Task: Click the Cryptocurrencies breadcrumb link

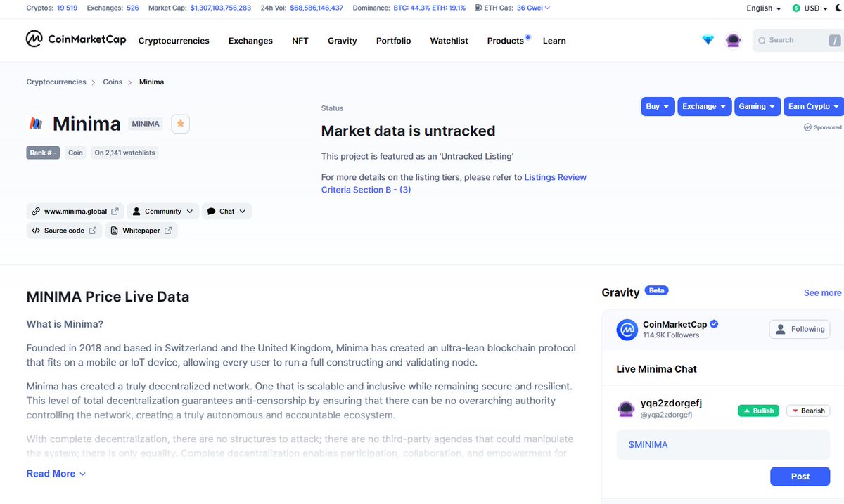Action: point(56,82)
